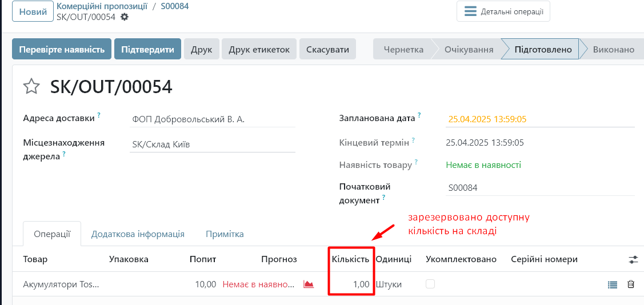The height and width of the screenshot is (305, 644).
Task: Open column settings adjuster icon
Action: pos(633,259)
